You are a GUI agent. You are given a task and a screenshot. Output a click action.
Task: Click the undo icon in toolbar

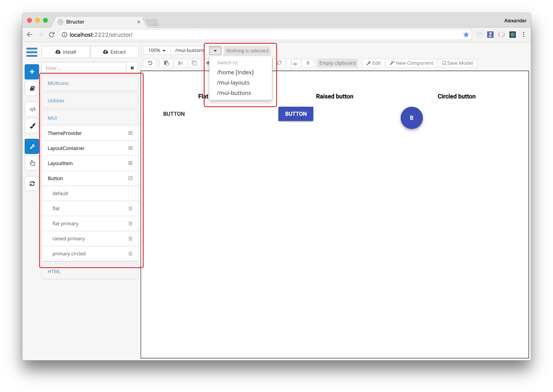150,63
